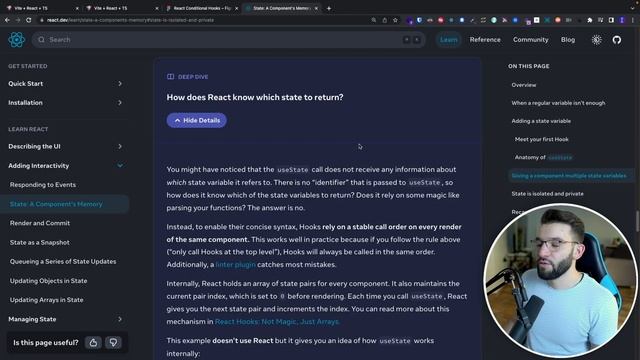Open Updating Arrays in State page
640x360 pixels.
tap(47, 300)
